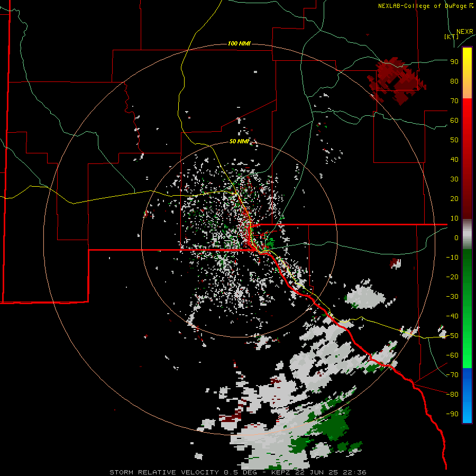Click the positive 50 scale value
This screenshot has height=476, width=476.
click(x=454, y=140)
